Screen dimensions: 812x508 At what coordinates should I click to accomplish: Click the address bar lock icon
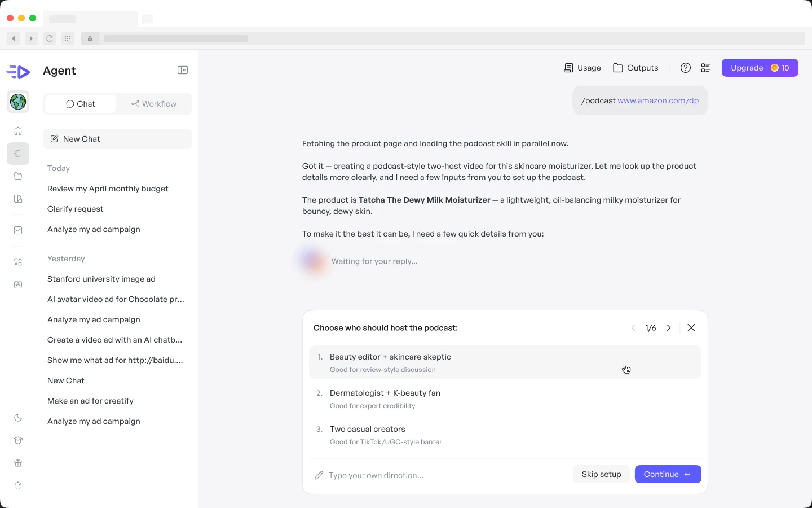(x=90, y=38)
